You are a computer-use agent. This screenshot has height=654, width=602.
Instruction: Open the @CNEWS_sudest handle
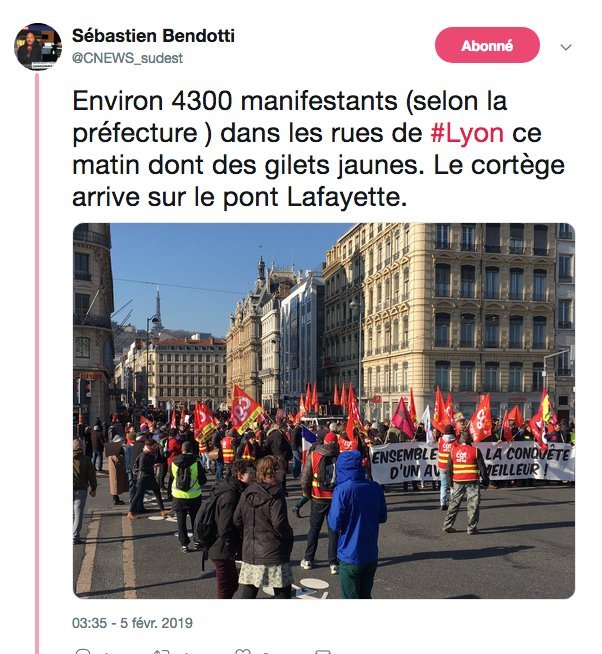click(127, 58)
